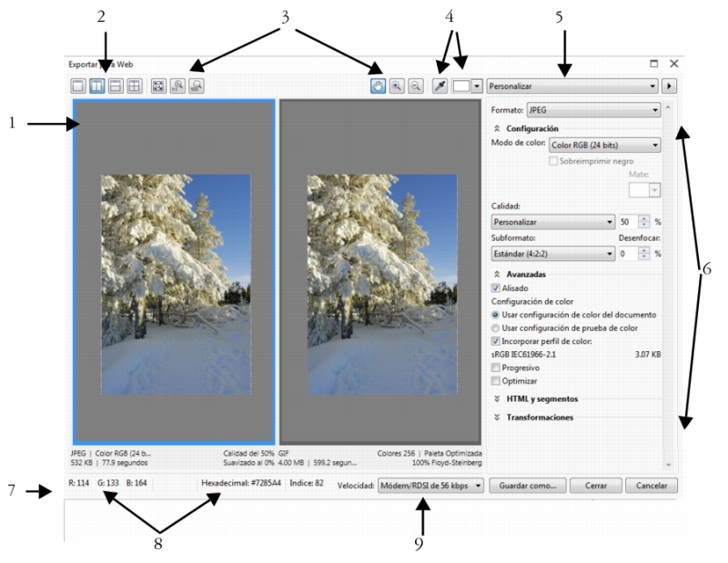Select the Pan hand tool
Viewport: 728px width, 563px height.
click(379, 86)
